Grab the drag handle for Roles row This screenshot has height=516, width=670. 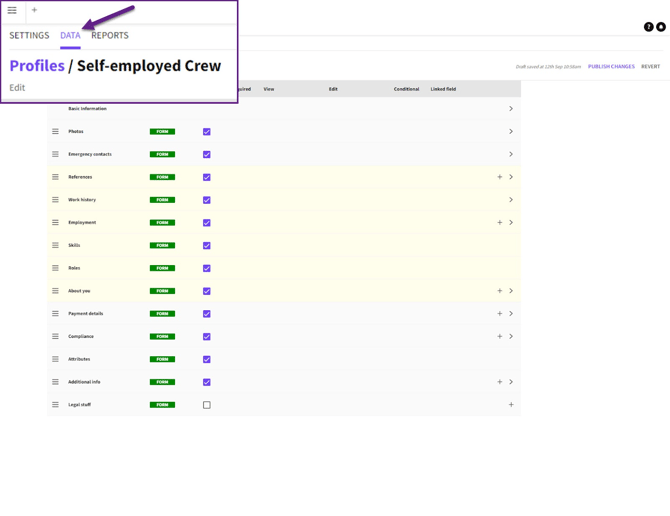(56, 268)
